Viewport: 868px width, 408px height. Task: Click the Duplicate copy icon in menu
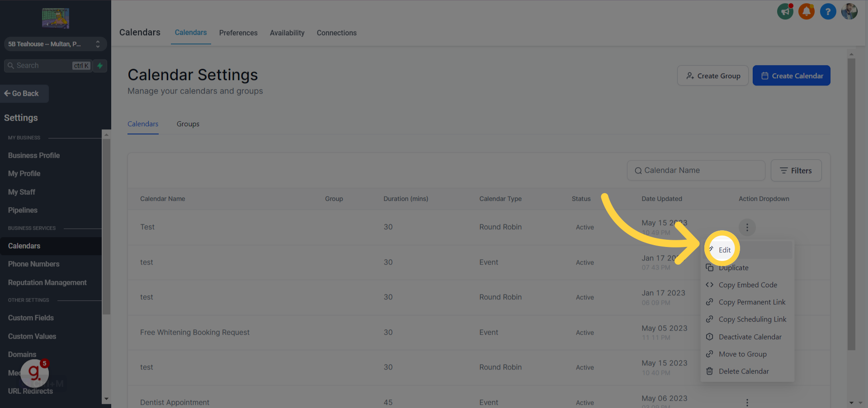(x=710, y=268)
